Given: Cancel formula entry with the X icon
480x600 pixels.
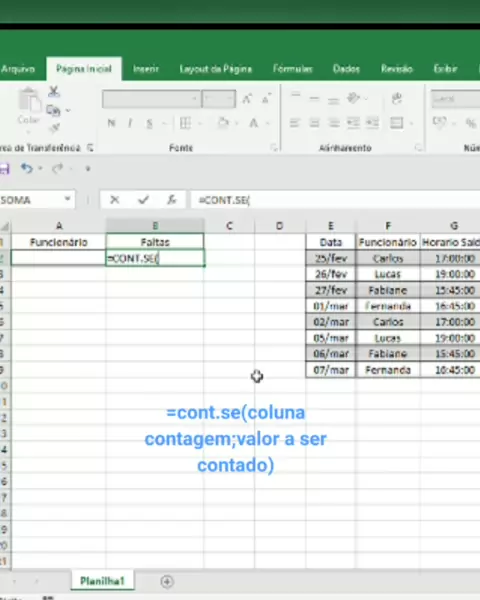Looking at the screenshot, I should (x=114, y=200).
